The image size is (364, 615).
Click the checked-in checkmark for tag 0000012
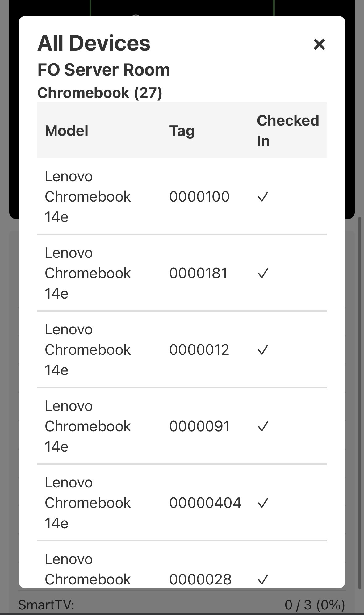tap(263, 350)
